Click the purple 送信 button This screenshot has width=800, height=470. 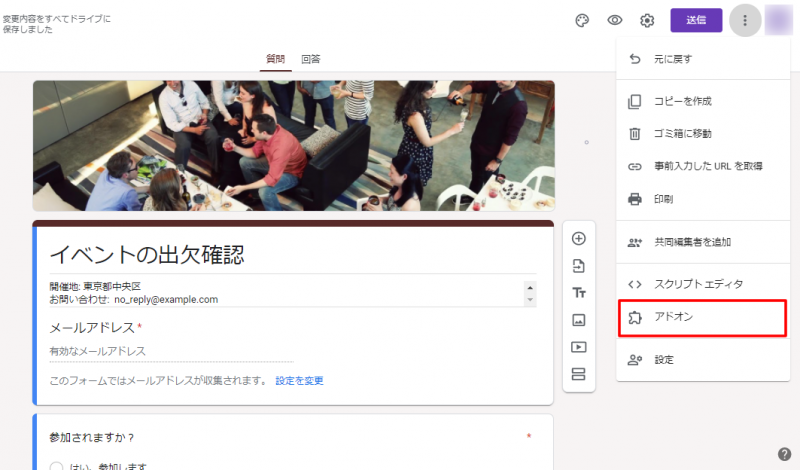coord(696,20)
